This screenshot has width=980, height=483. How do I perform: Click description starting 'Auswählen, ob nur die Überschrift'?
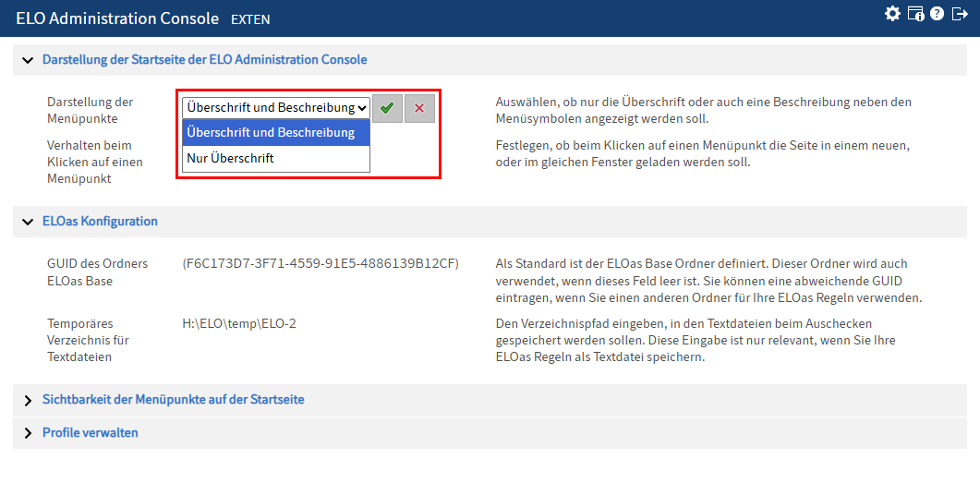tap(704, 109)
